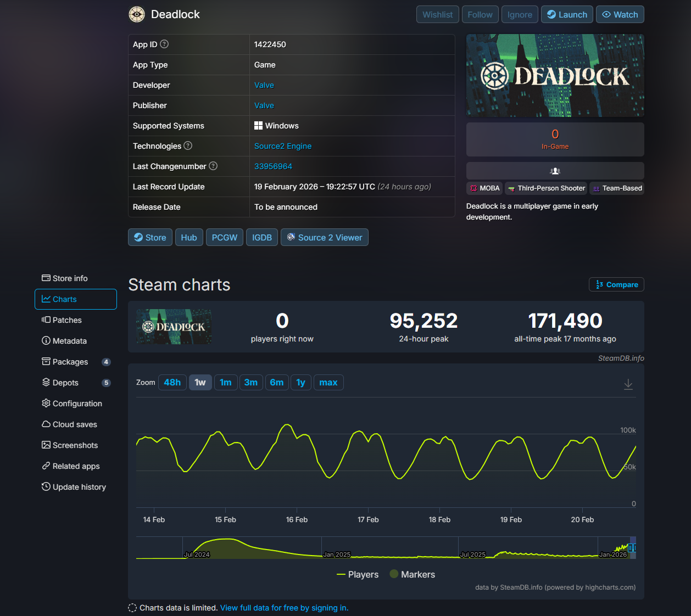Click the IGDB button
This screenshot has width=691, height=616.
click(262, 237)
